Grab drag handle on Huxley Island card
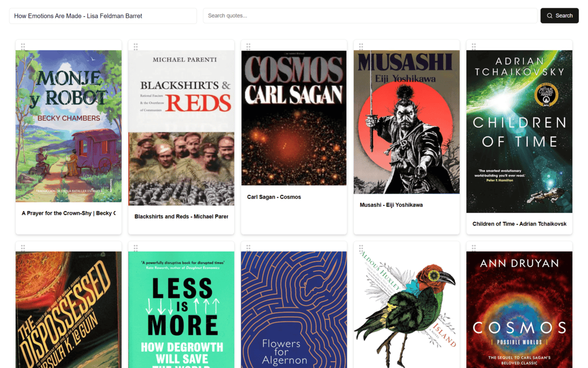Viewport: 588px width, 368px height. [x=361, y=248]
